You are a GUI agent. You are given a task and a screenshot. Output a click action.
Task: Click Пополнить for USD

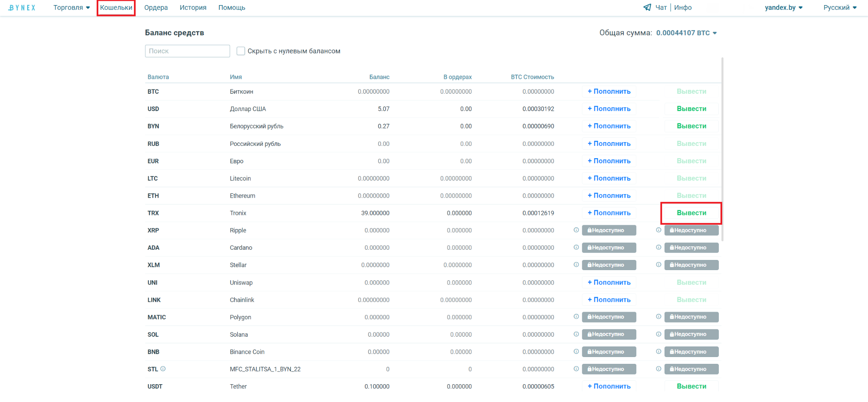click(x=609, y=109)
